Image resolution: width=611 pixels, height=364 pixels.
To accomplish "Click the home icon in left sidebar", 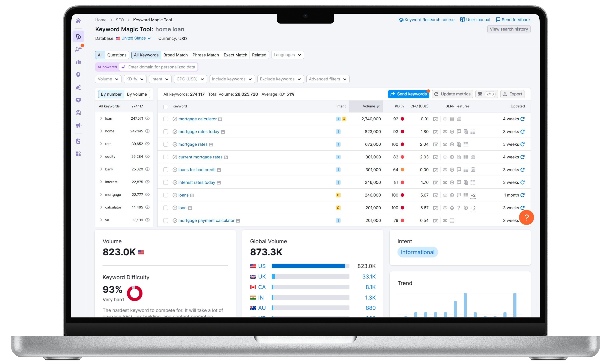I will coord(78,21).
